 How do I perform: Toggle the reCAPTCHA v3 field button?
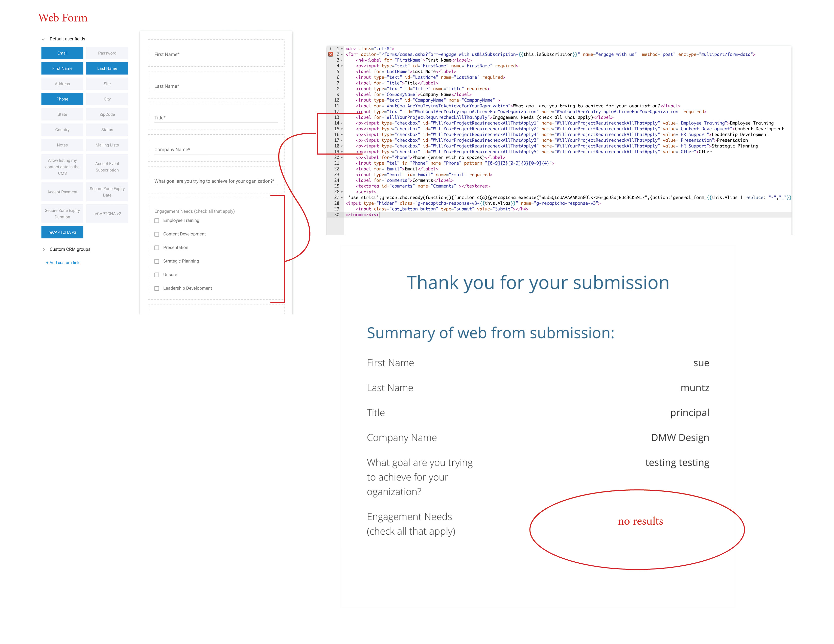[62, 232]
